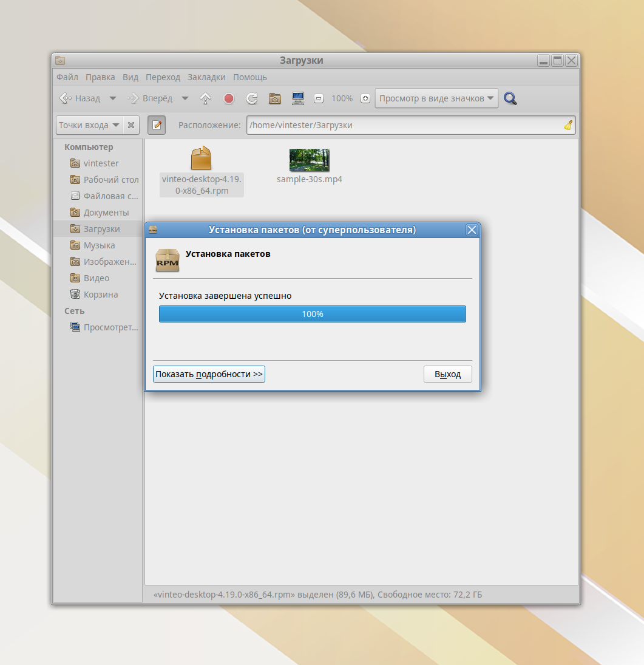Reload the folder with the refresh icon
The width and height of the screenshot is (644, 665).
252,98
